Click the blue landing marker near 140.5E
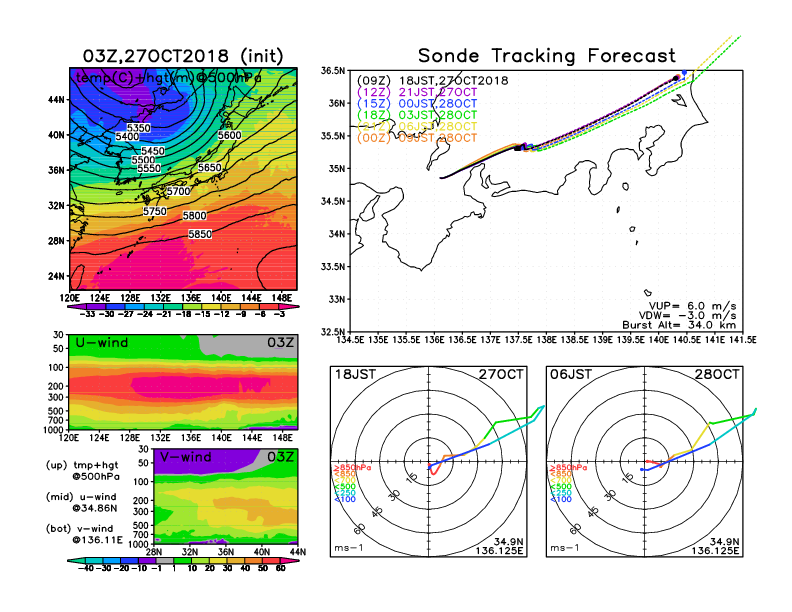Screen dimensions: 792x612 point(684,73)
